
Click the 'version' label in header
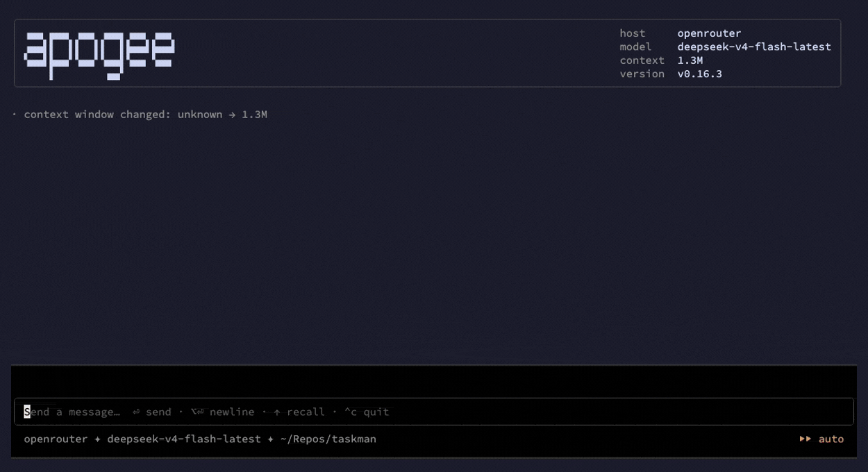(642, 74)
